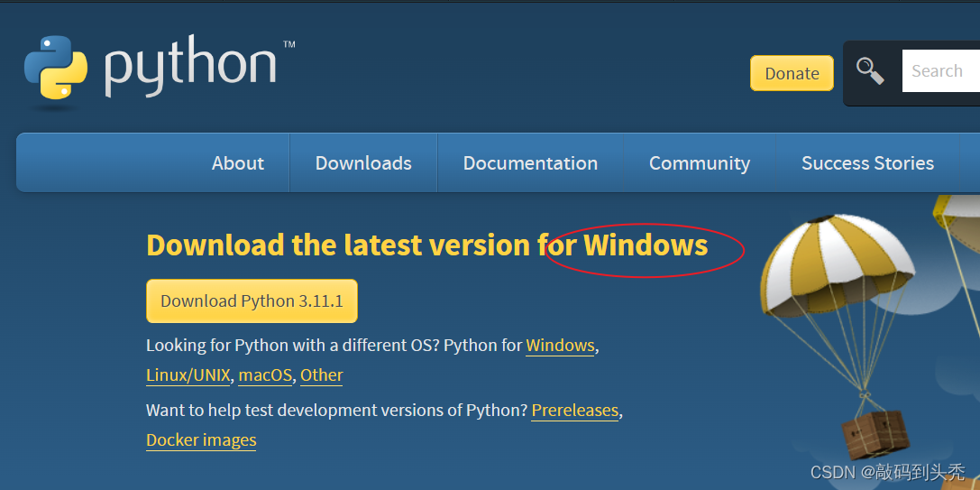The height and width of the screenshot is (490, 980).
Task: Open the Prereleases link
Action: pos(574,411)
